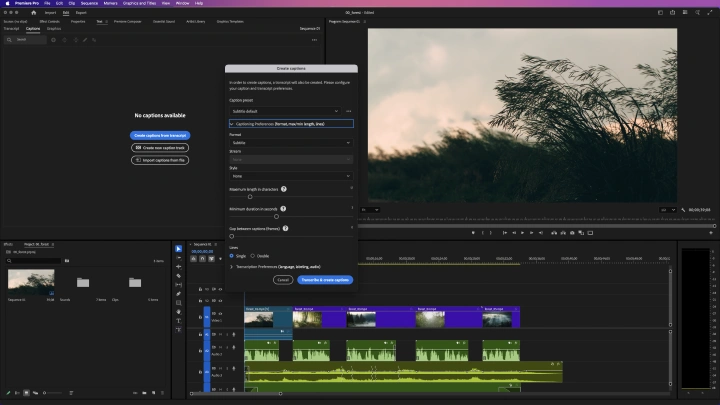The width and height of the screenshot is (720, 405).
Task: Open playback resolution dropdown
Action: [668, 210]
